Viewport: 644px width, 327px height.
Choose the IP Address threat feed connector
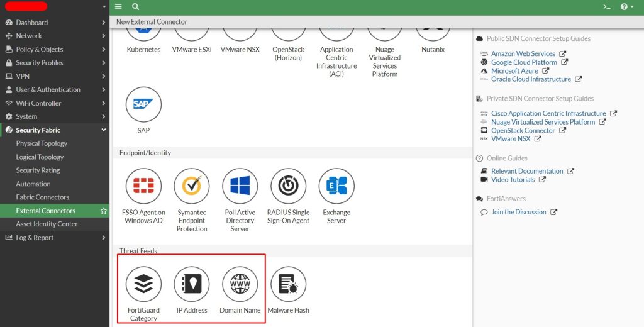(192, 284)
